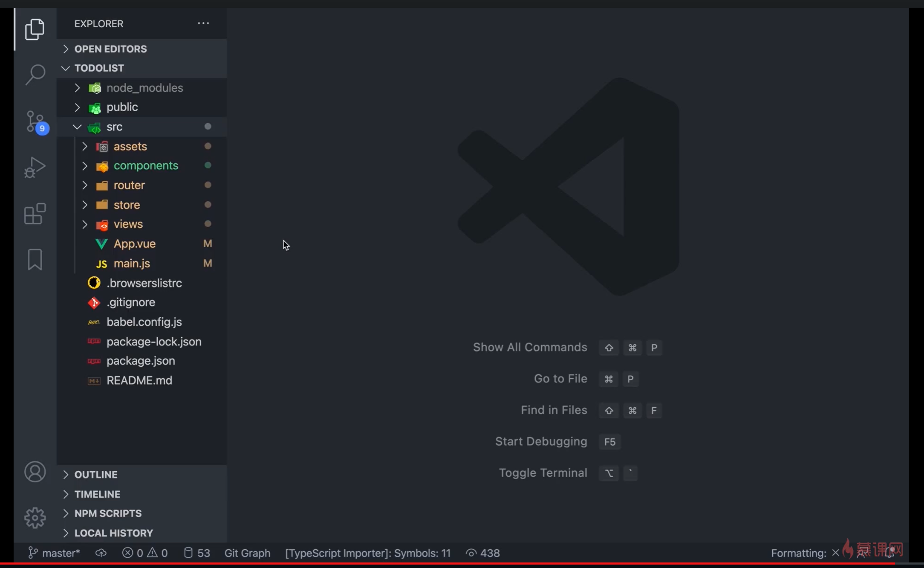The image size is (924, 568).
Task: Click the Vue icon beside App.vue
Action: pos(101,244)
